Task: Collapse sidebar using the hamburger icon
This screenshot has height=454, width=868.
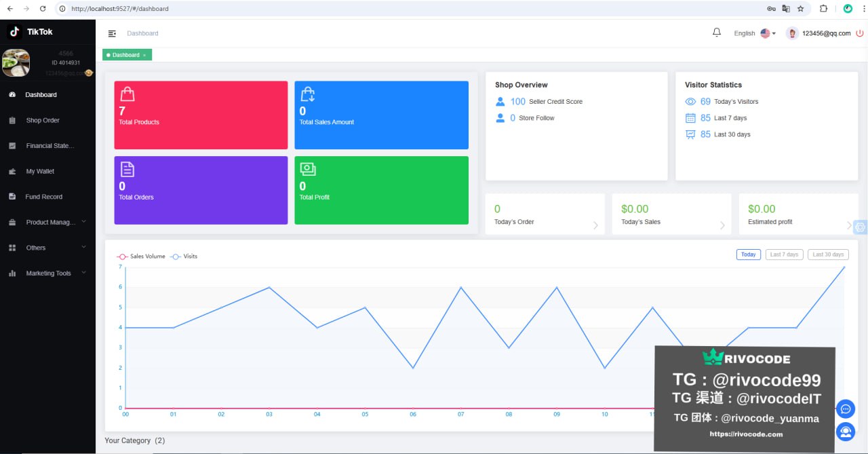Action: tap(112, 33)
